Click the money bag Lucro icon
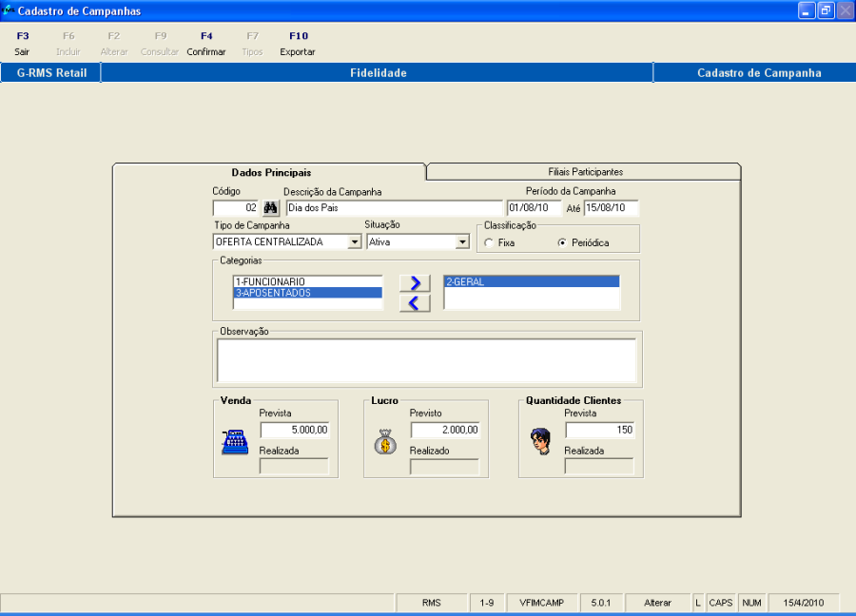 [385, 442]
